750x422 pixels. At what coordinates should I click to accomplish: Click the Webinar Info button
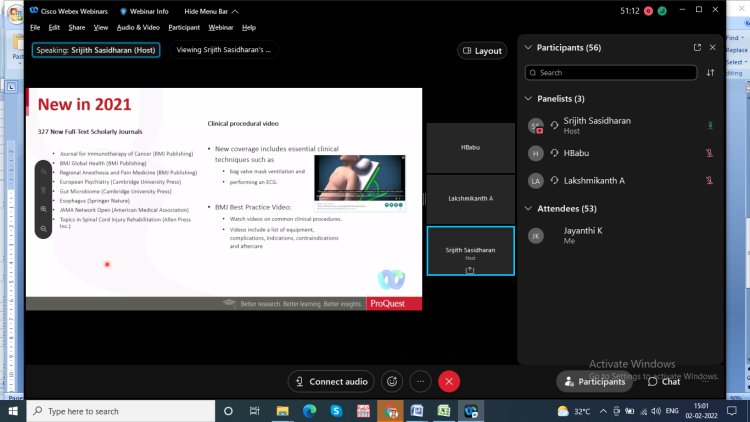[144, 11]
